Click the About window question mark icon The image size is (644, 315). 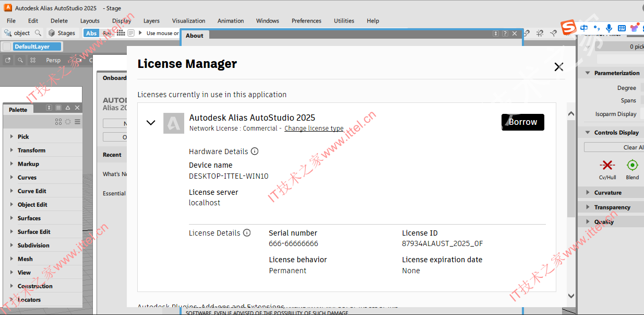[x=505, y=33]
